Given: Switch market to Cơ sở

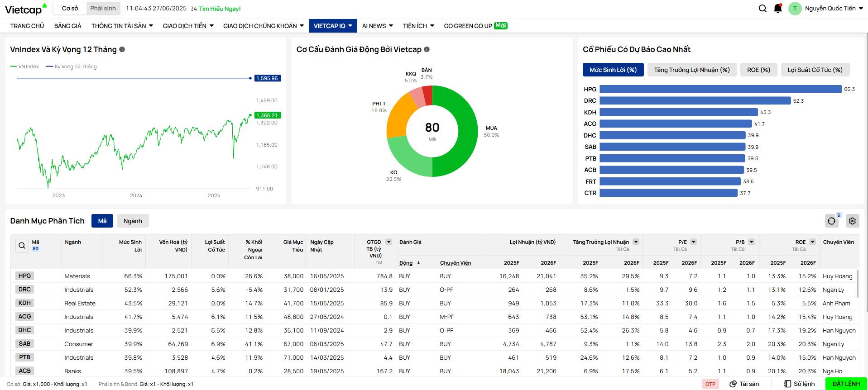Looking at the screenshot, I should 70,8.
